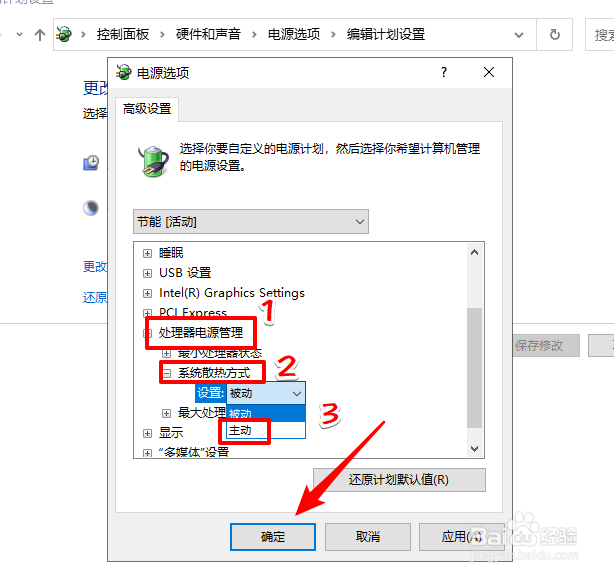Viewport: 614px width, 577px height.
Task: Click the refresh icon beside the address bar
Action: (x=554, y=35)
